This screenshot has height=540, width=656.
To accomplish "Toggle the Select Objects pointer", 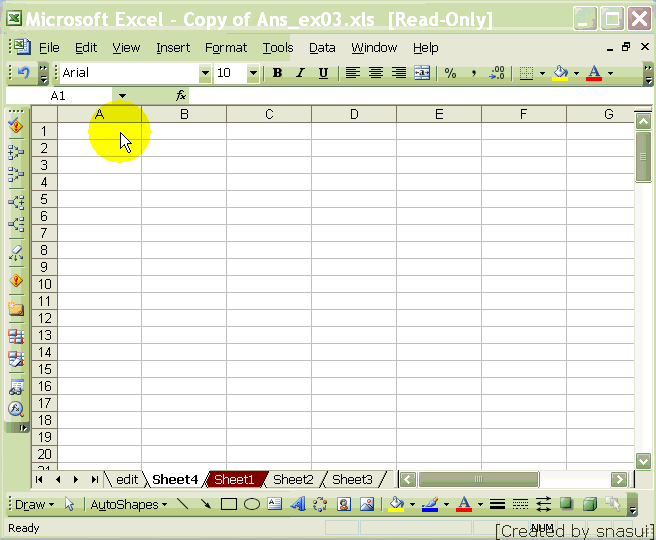I will pyautogui.click(x=69, y=504).
